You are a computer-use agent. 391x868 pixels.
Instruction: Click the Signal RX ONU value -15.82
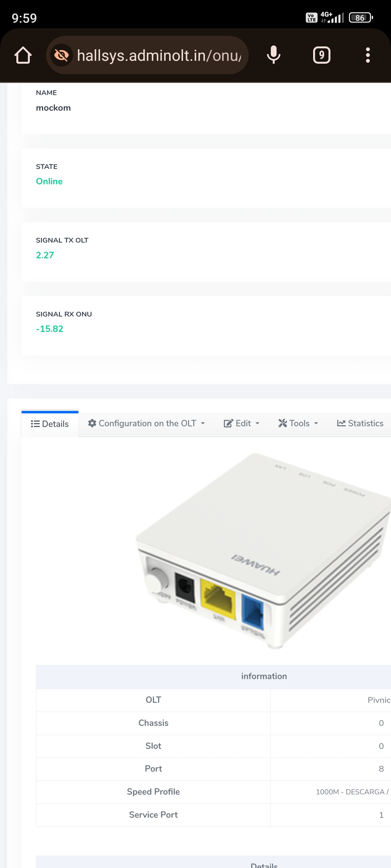(x=50, y=329)
